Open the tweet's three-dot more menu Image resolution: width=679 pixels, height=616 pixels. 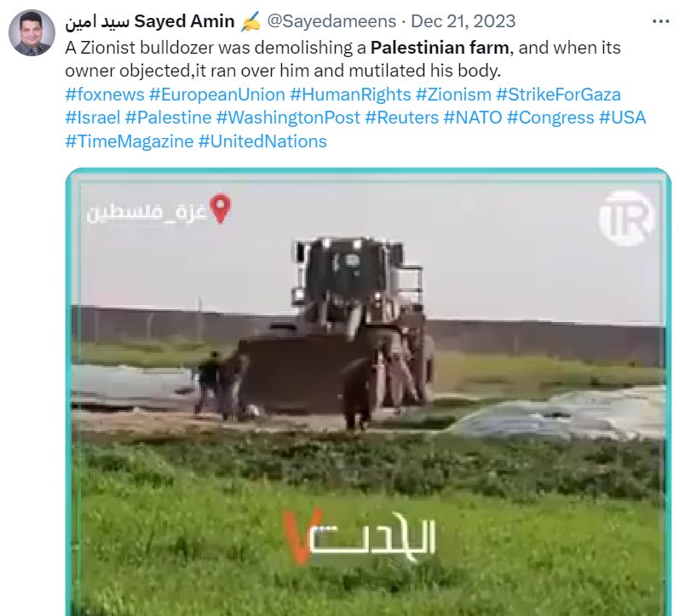click(x=660, y=21)
